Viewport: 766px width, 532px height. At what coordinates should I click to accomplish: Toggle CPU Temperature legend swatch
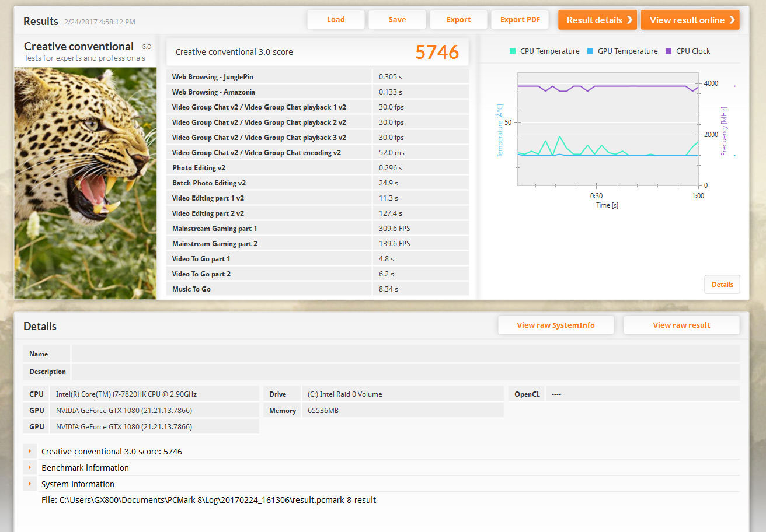[513, 51]
